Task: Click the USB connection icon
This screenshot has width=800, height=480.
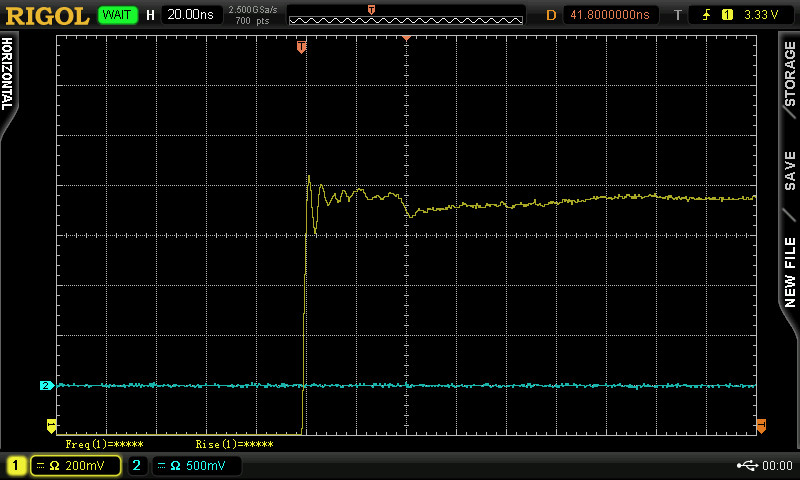Action: pyautogui.click(x=747, y=465)
